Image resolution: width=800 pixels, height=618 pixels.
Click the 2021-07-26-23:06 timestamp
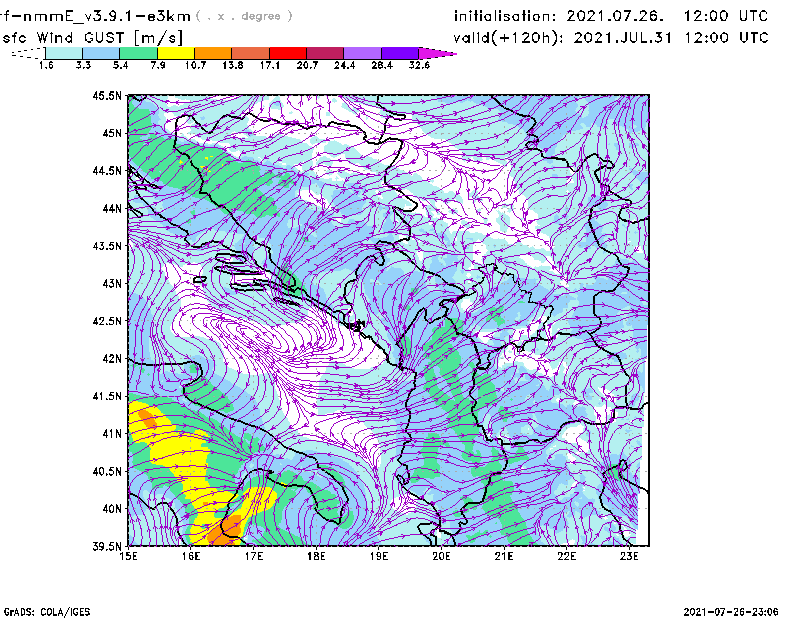[x=731, y=612]
